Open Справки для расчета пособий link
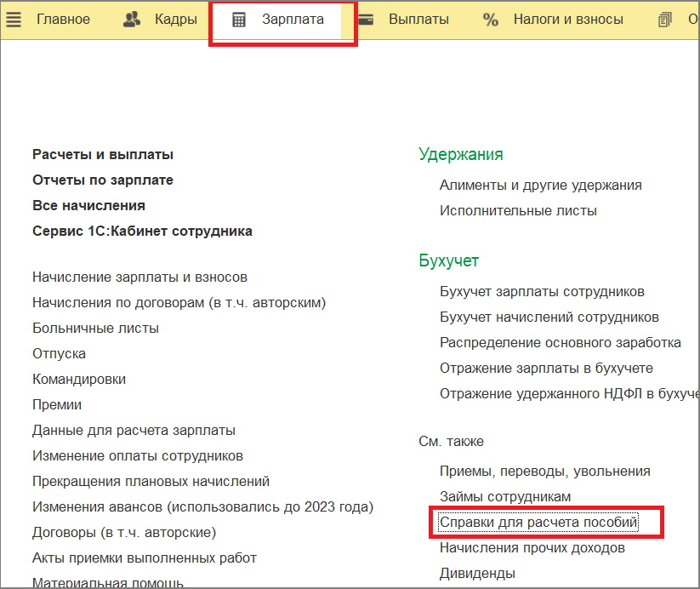This screenshot has height=589, width=700. (538, 521)
